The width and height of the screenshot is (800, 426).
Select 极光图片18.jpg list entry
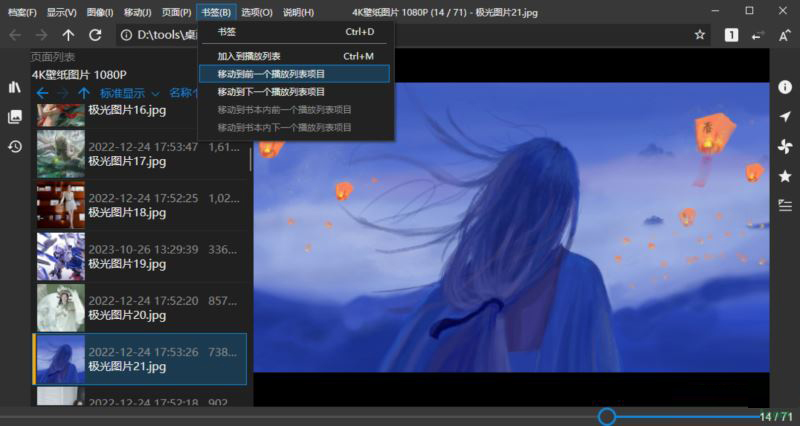pyautogui.click(x=141, y=205)
